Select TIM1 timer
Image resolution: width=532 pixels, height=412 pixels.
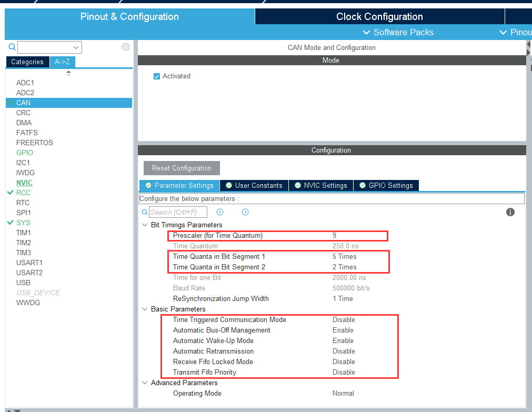tap(23, 233)
